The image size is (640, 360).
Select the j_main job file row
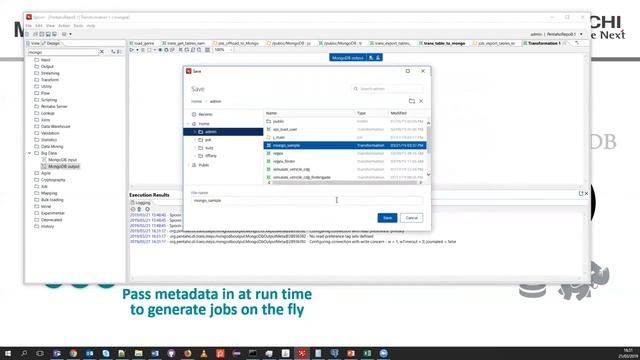tap(345, 137)
